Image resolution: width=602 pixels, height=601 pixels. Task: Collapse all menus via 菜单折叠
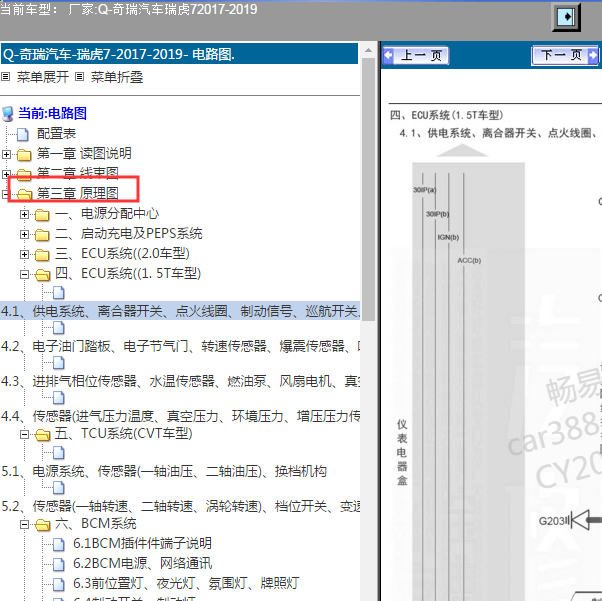116,77
